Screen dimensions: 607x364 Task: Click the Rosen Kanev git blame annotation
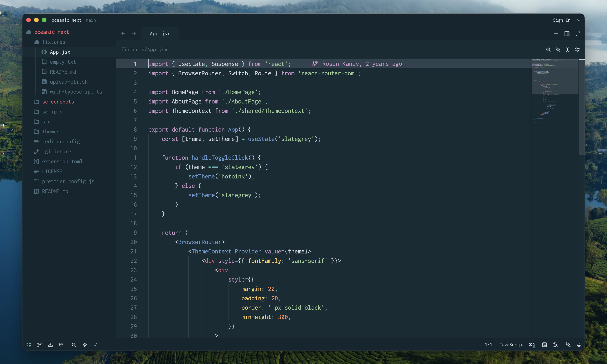point(357,64)
